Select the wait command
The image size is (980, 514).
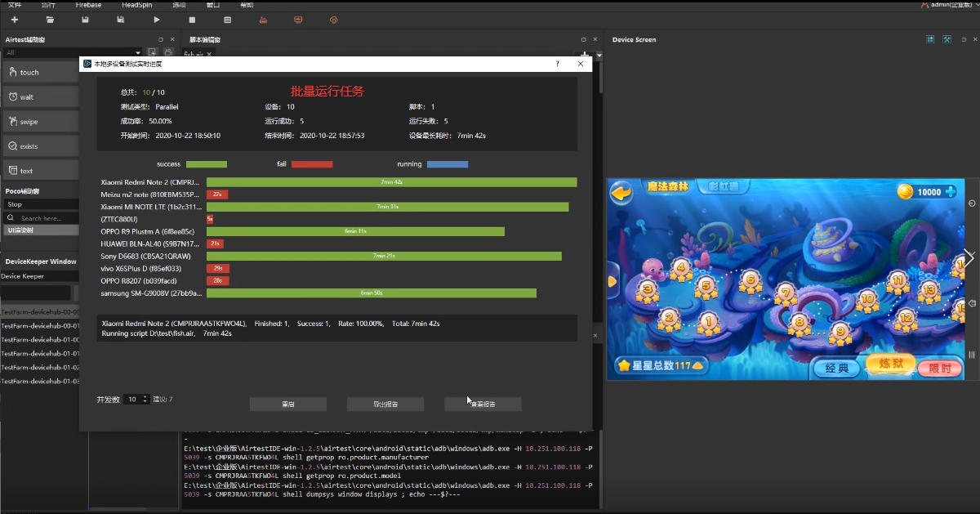[41, 96]
